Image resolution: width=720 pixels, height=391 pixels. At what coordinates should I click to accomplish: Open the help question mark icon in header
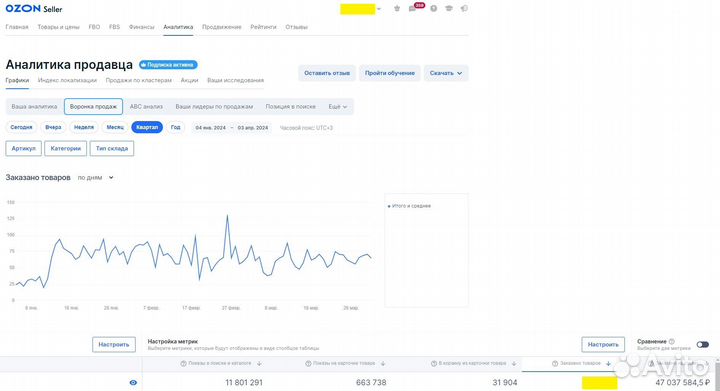click(x=433, y=8)
